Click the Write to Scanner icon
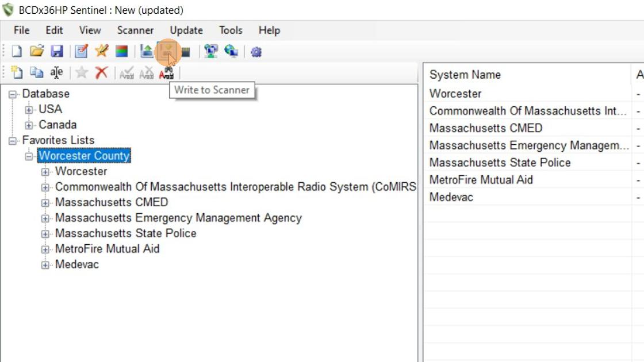644x362 pixels. pos(166,51)
